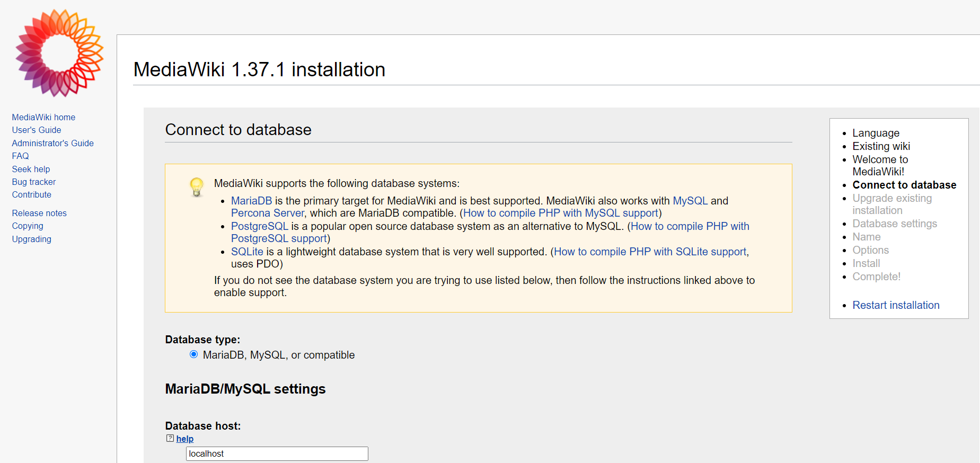
Task: Click the Options step in list
Action: click(870, 250)
